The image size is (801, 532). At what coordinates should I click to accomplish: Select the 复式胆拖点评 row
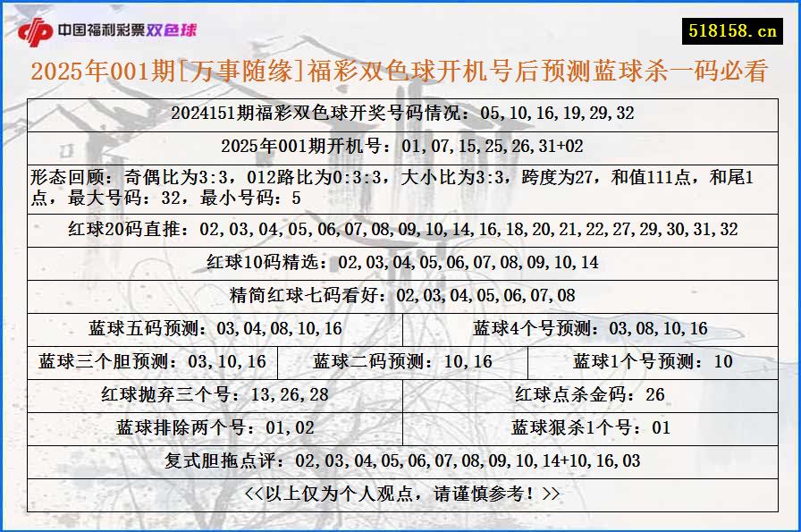(400, 462)
